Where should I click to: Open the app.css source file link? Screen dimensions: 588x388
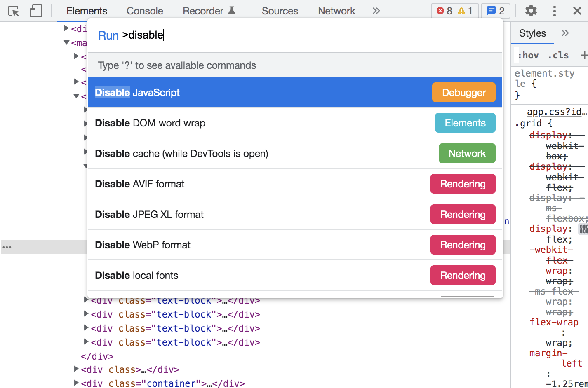[556, 112]
